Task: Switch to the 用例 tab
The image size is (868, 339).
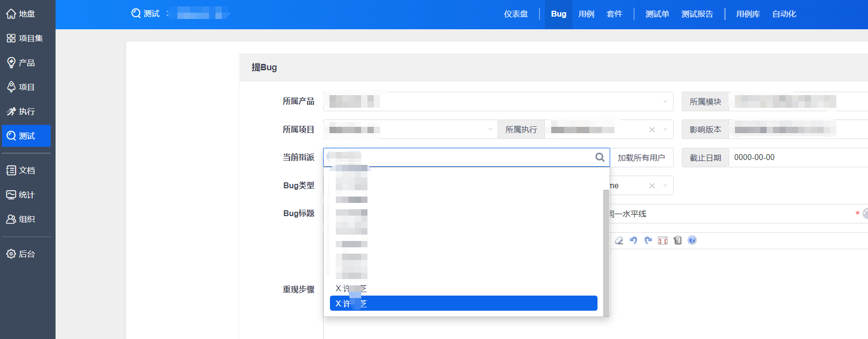Action: (586, 14)
